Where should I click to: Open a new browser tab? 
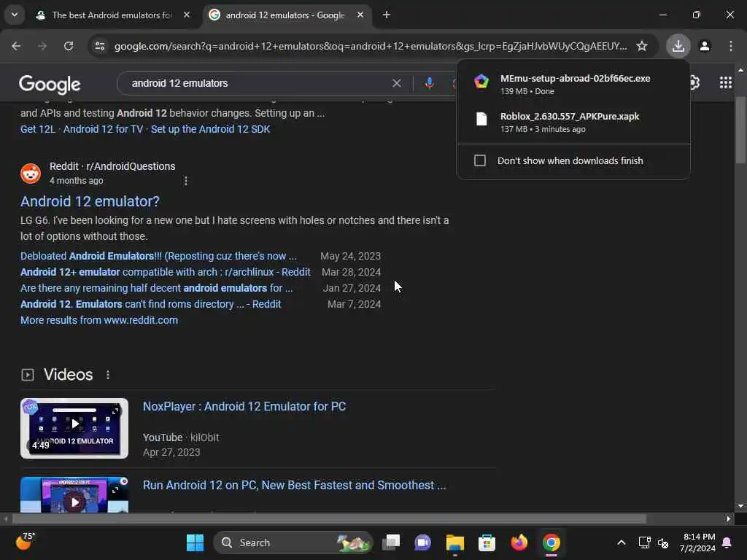[x=387, y=15]
